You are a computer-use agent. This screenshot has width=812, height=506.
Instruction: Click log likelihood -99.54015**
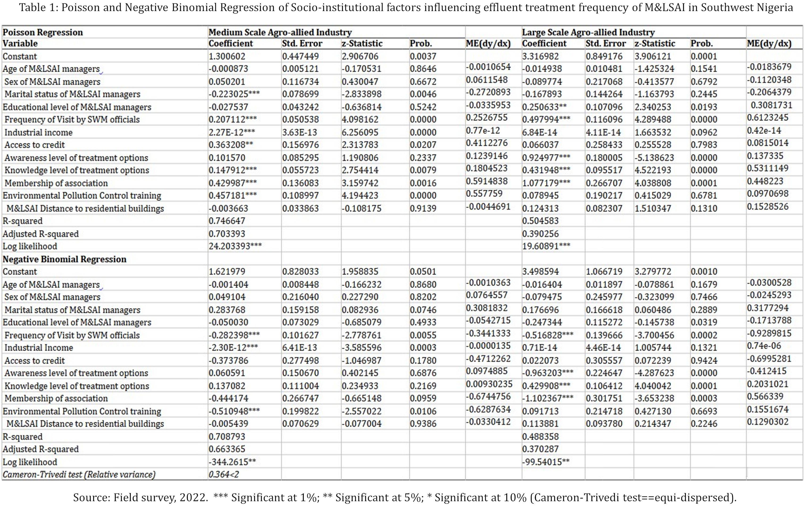tap(546, 462)
